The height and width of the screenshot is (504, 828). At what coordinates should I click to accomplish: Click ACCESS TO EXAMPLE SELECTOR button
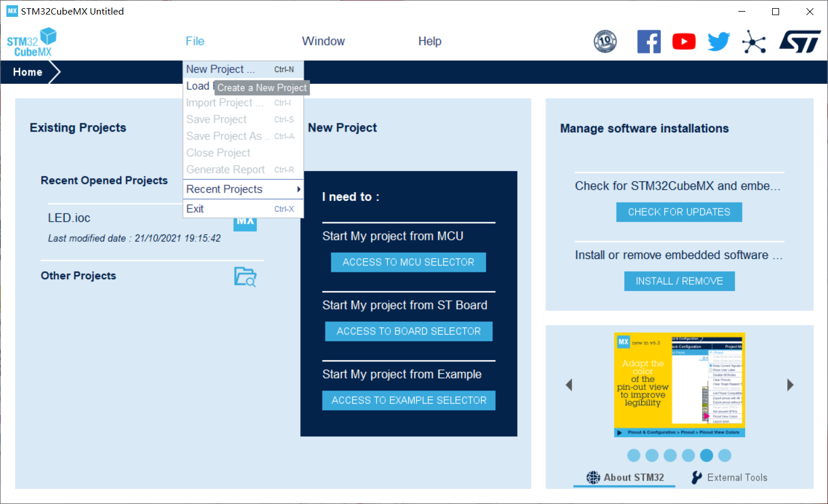point(409,400)
